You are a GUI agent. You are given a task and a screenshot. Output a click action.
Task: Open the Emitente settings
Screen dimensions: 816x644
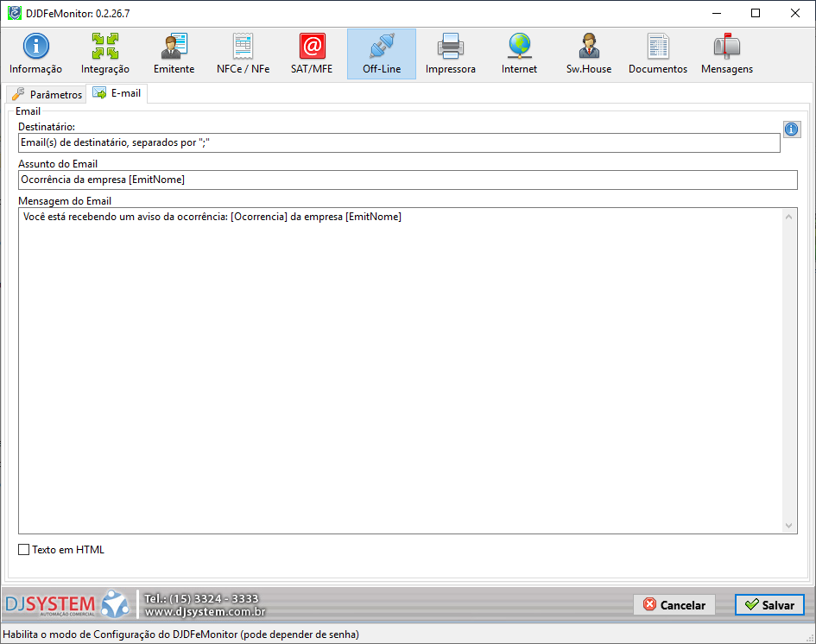tap(174, 54)
